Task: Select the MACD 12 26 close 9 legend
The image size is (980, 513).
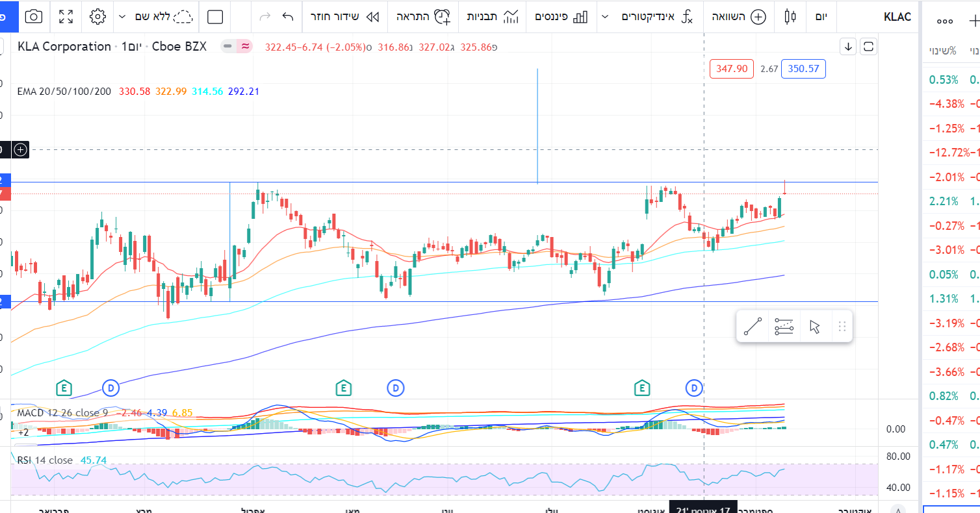Action: pyautogui.click(x=62, y=412)
